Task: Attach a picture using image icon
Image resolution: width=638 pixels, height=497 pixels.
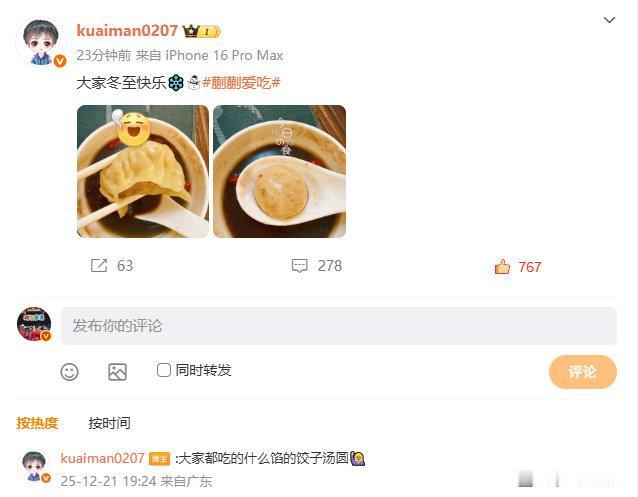Action: pyautogui.click(x=117, y=372)
